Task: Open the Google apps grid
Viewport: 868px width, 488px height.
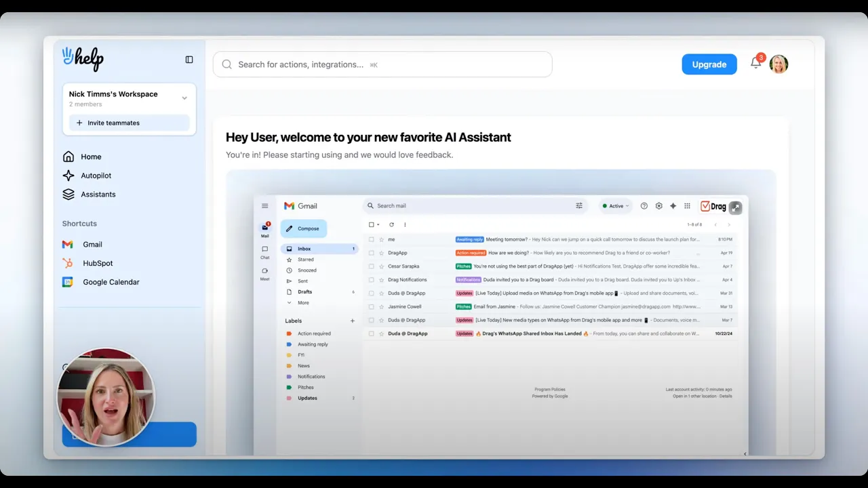Action: point(687,206)
